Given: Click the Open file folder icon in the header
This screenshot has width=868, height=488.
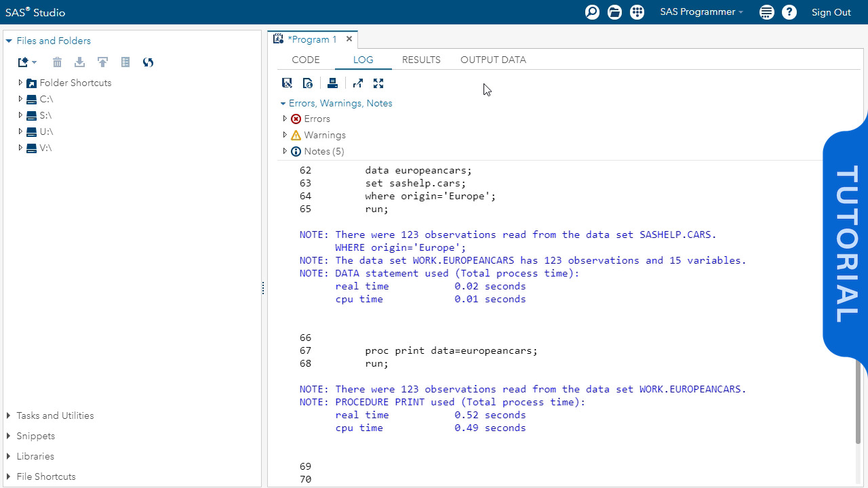Looking at the screenshot, I should coord(614,12).
